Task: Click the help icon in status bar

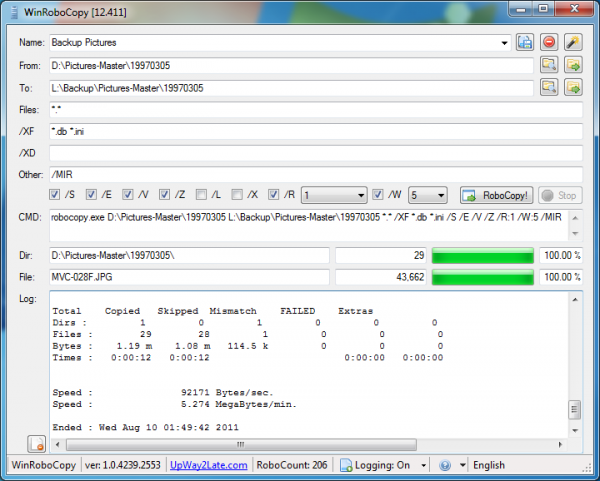Action: (445, 465)
